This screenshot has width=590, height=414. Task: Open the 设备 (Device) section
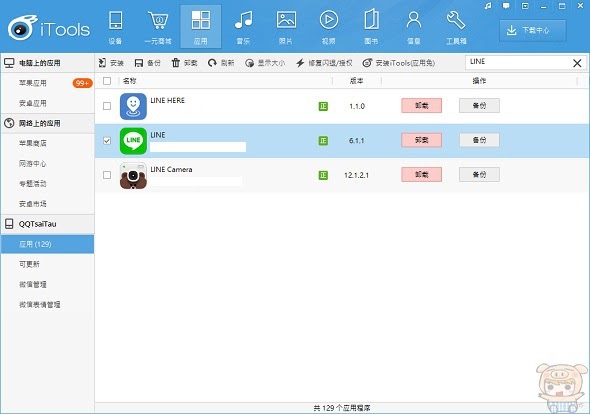point(116,27)
